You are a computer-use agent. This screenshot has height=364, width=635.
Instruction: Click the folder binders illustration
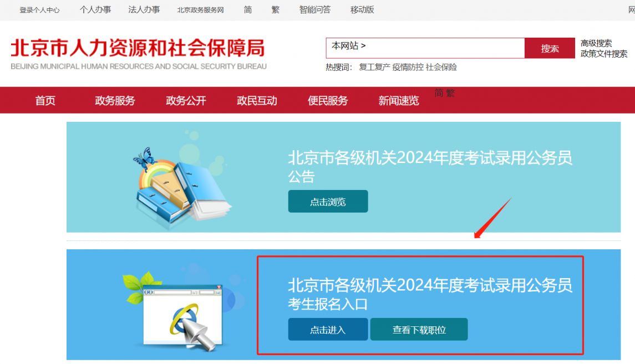182,187
